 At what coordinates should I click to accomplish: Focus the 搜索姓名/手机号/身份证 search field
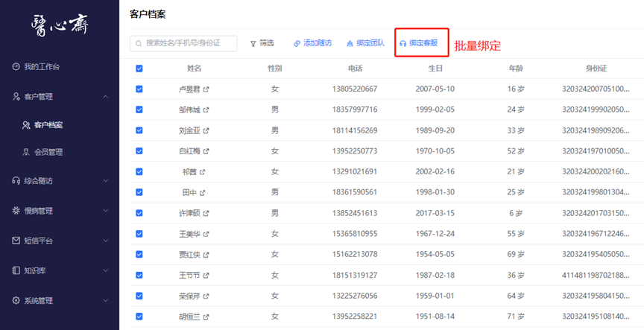coord(183,43)
